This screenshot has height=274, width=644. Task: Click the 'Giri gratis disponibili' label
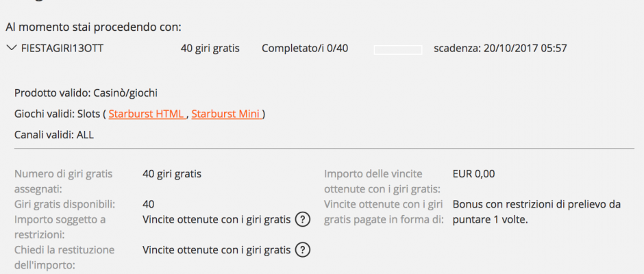click(x=64, y=204)
